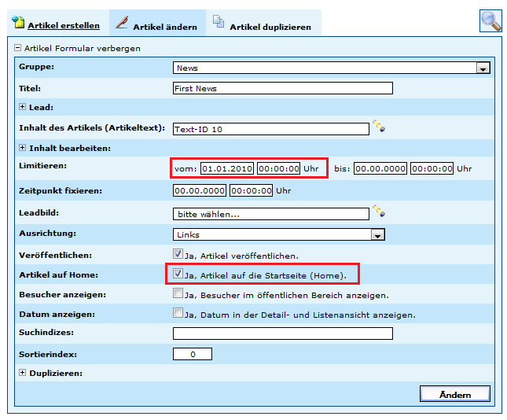Collapse Artikel Formular verbergen
This screenshot has height=420, width=507.
click(x=17, y=48)
